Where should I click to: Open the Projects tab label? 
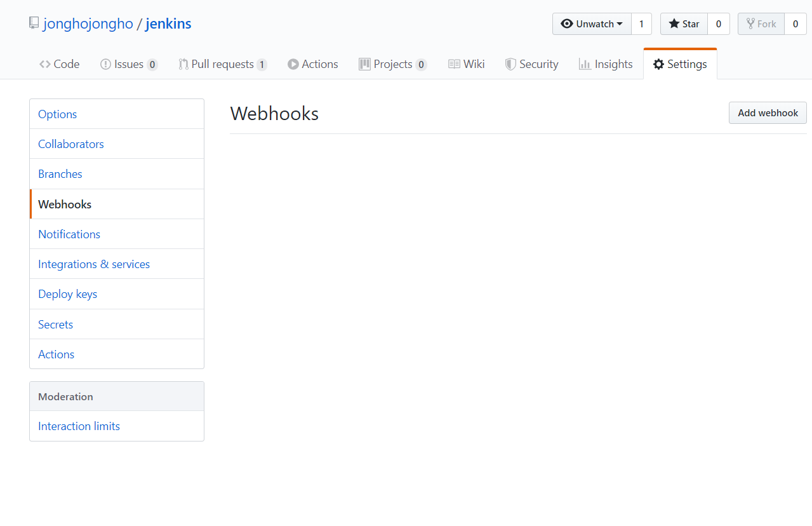click(x=393, y=64)
